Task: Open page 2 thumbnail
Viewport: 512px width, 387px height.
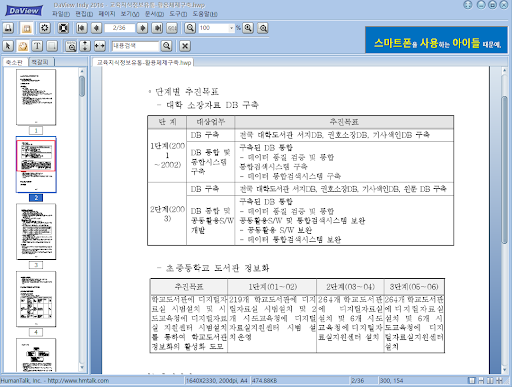Action: click(36, 165)
